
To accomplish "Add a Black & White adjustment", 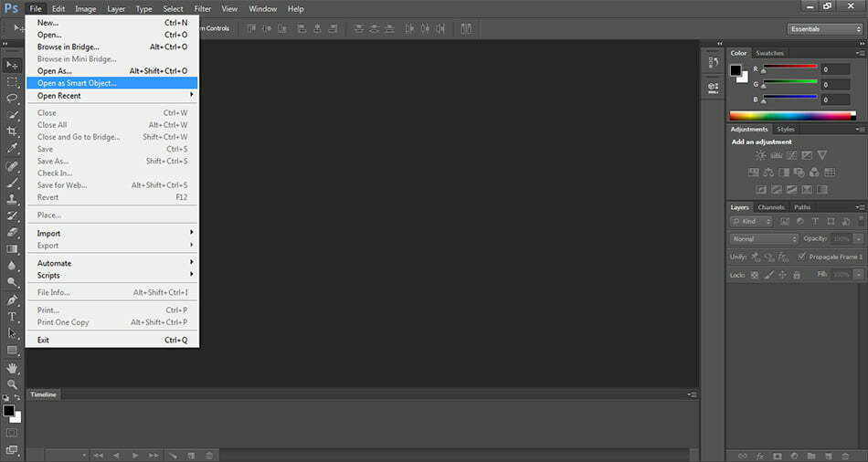I will (x=784, y=173).
